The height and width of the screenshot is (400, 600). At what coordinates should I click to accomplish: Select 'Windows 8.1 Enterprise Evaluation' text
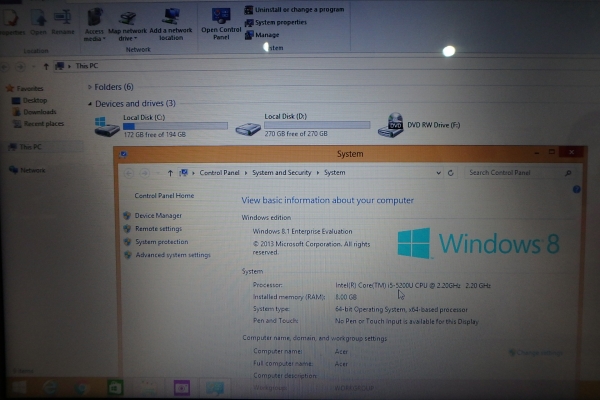[x=302, y=232]
